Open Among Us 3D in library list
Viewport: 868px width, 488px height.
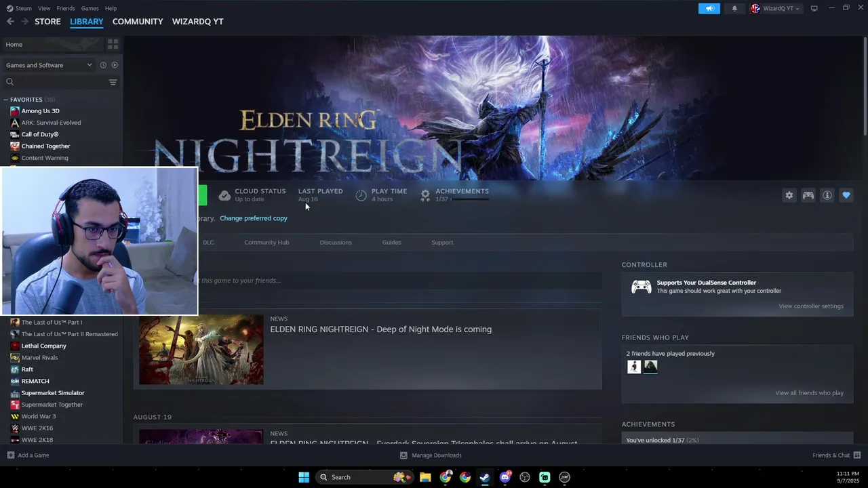pyautogui.click(x=40, y=111)
